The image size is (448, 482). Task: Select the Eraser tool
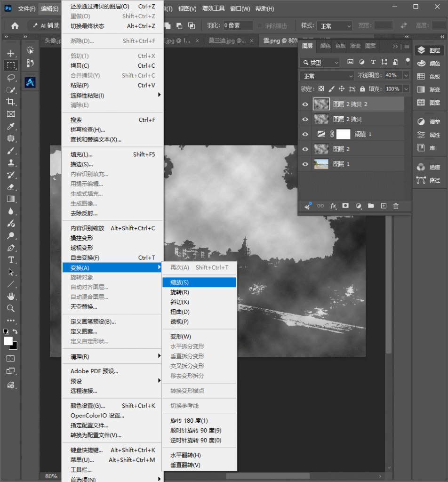tap(11, 187)
